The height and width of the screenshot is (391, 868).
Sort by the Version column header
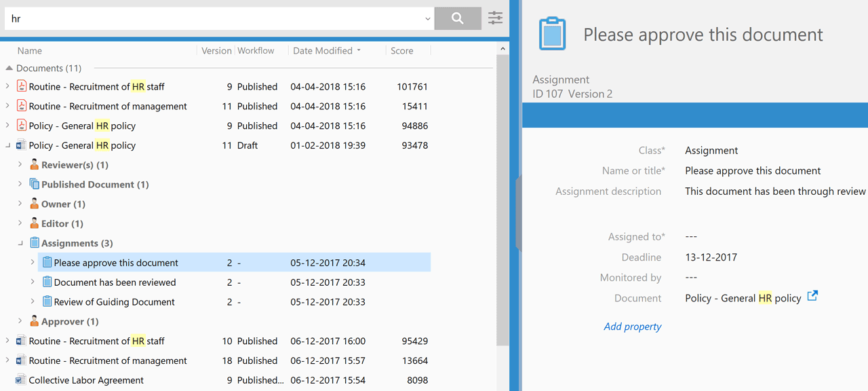pos(216,51)
